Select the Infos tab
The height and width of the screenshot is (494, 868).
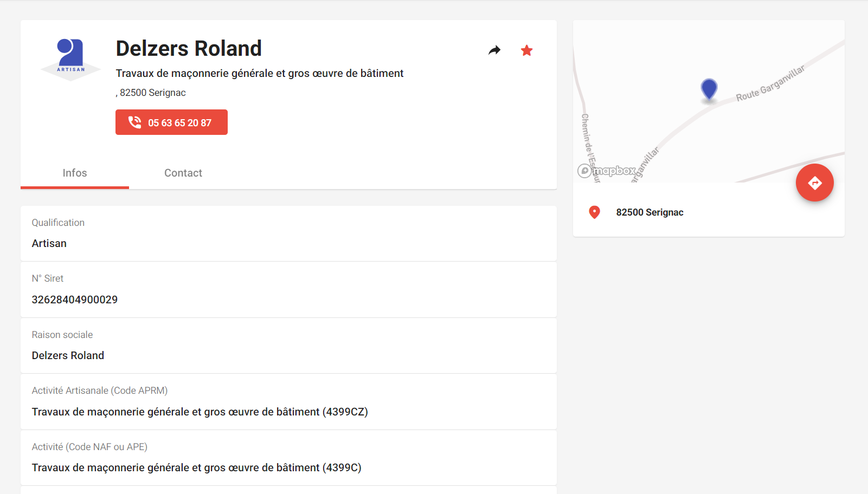pyautogui.click(x=75, y=173)
